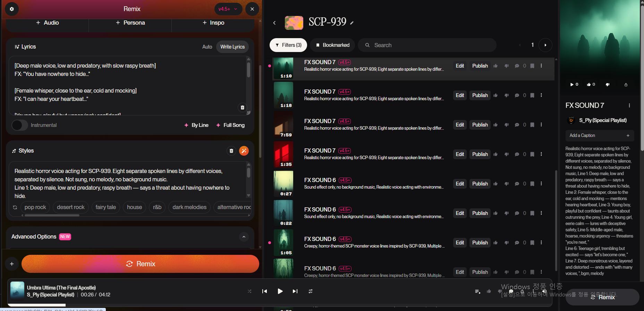Select the Persona tab
This screenshot has width=644, height=311.
point(130,23)
